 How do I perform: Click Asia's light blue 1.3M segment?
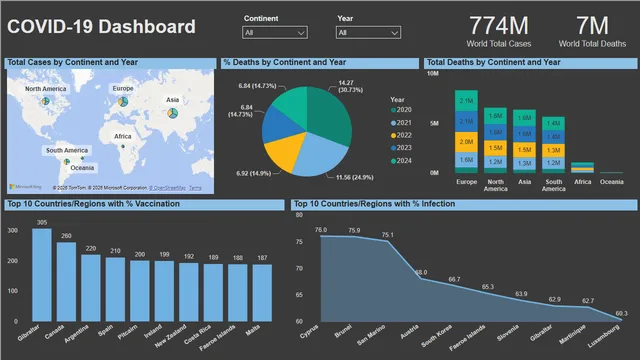(x=524, y=163)
